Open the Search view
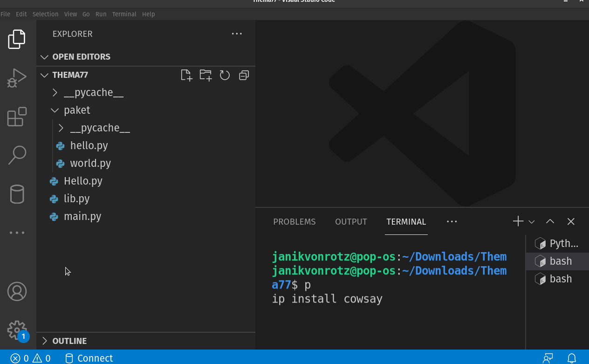Viewport: 589px width, 364px height. click(17, 154)
